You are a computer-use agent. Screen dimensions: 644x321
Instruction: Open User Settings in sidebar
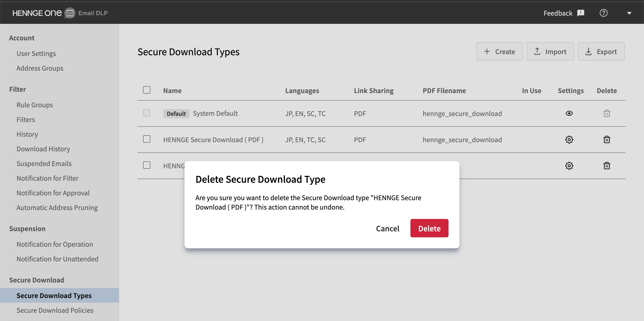(36, 54)
